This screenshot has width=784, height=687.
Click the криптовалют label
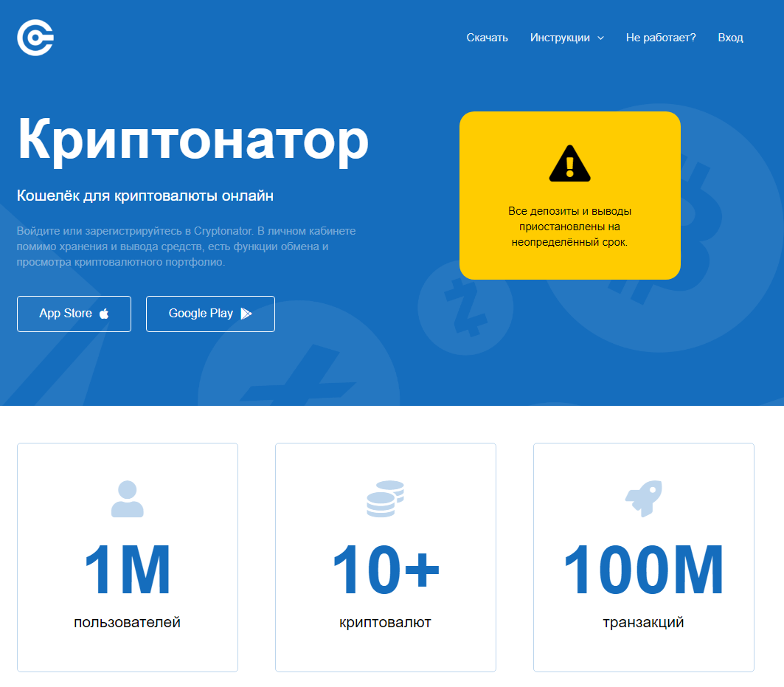point(385,623)
